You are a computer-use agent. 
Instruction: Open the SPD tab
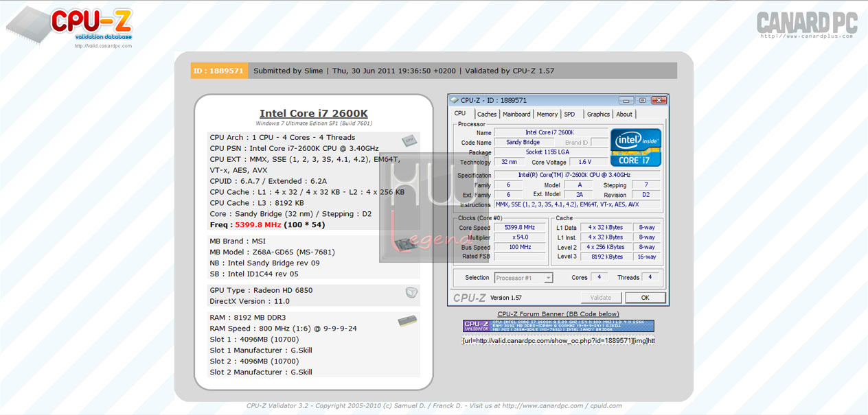569,115
